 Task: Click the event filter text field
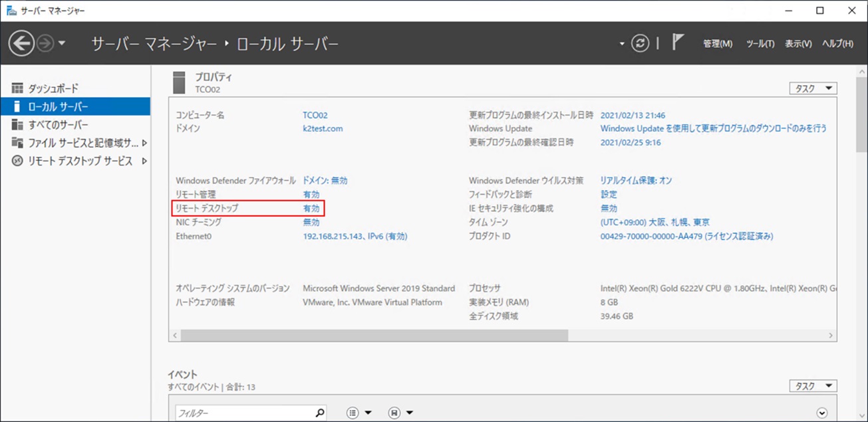click(245, 413)
